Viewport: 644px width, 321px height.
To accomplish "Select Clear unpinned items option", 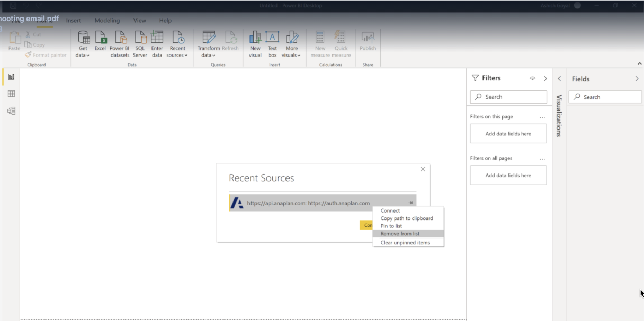I will pos(405,242).
